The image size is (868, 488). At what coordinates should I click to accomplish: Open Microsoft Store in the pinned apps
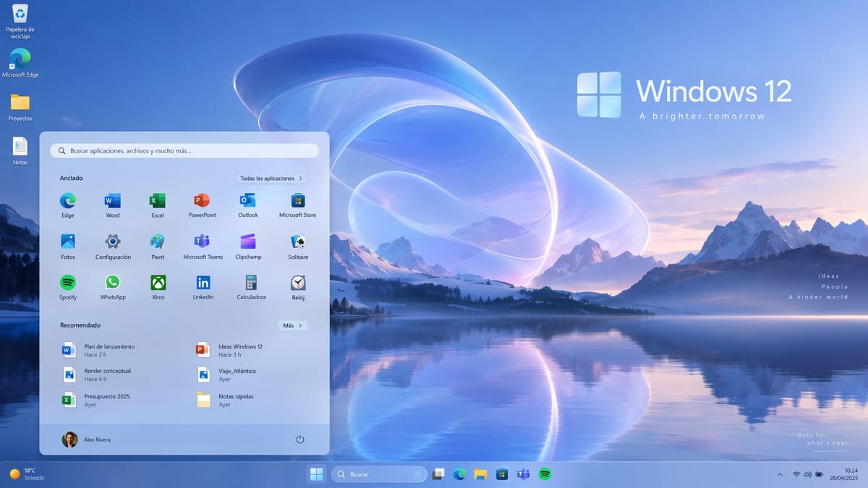coord(298,205)
